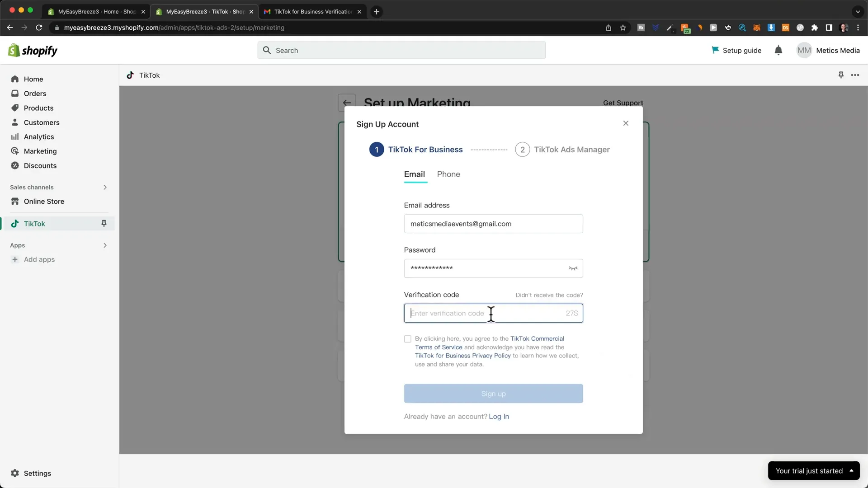The width and height of the screenshot is (868, 488).
Task: Open the tab search dropdown arrow
Action: click(858, 12)
